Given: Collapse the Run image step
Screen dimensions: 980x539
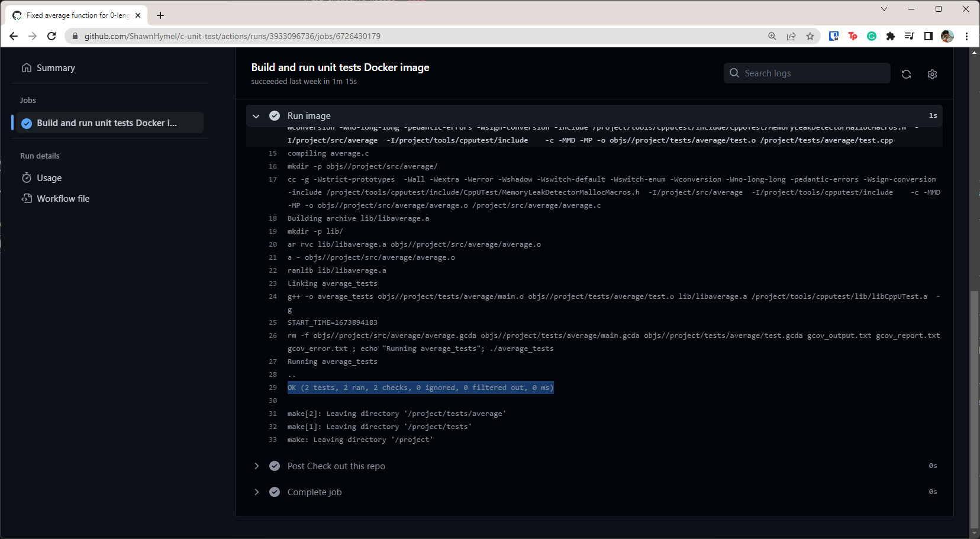Looking at the screenshot, I should (x=256, y=116).
